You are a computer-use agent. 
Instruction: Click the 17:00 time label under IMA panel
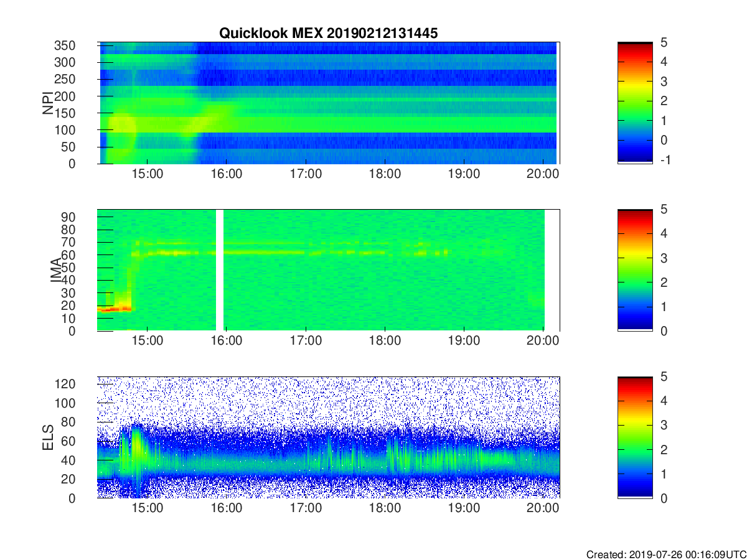point(306,342)
